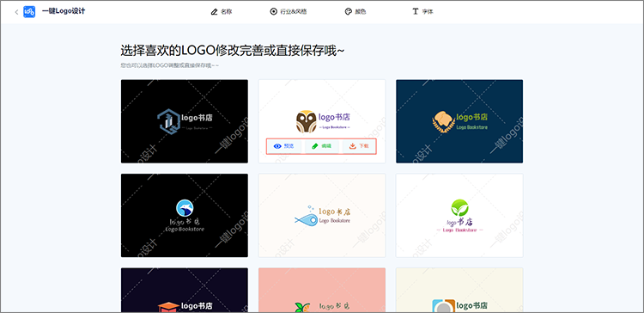Edit the owl logo using the 编辑 button

click(x=321, y=146)
